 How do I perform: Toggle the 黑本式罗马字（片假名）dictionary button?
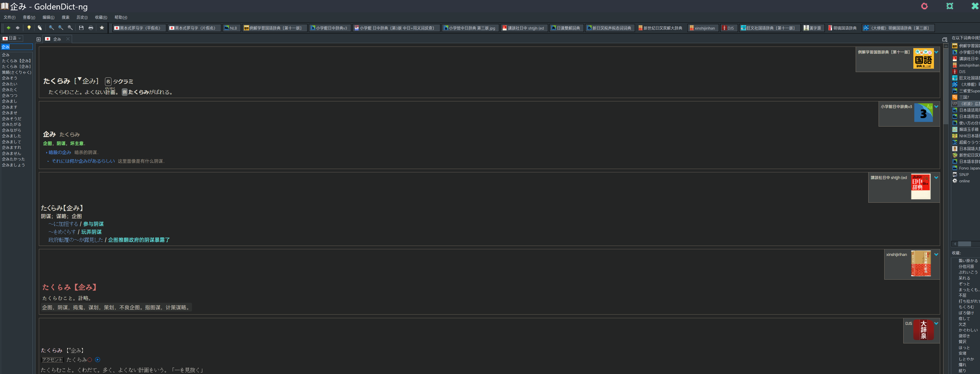(194, 28)
